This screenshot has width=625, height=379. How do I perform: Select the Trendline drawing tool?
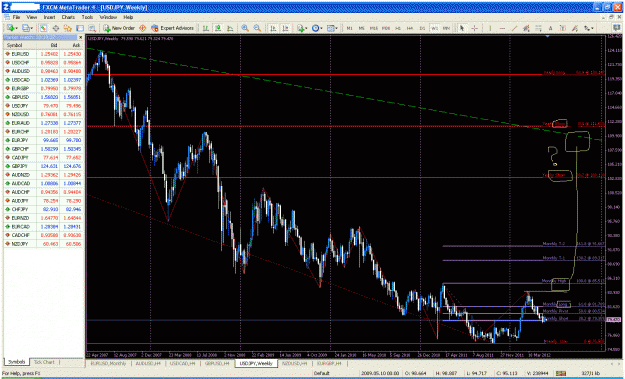tap(514, 28)
